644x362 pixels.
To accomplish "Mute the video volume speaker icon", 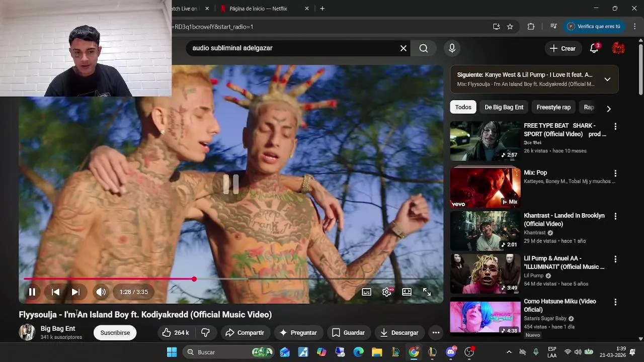I will pos(101,292).
